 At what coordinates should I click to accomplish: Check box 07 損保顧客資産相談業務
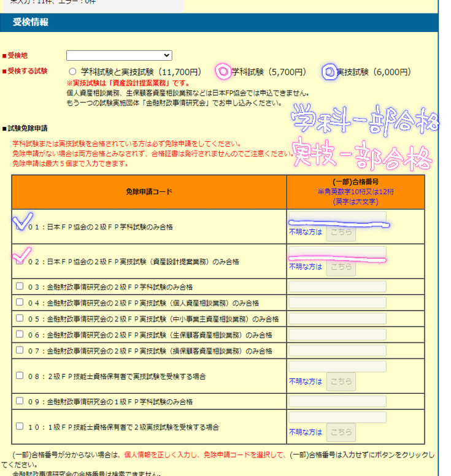click(x=20, y=350)
